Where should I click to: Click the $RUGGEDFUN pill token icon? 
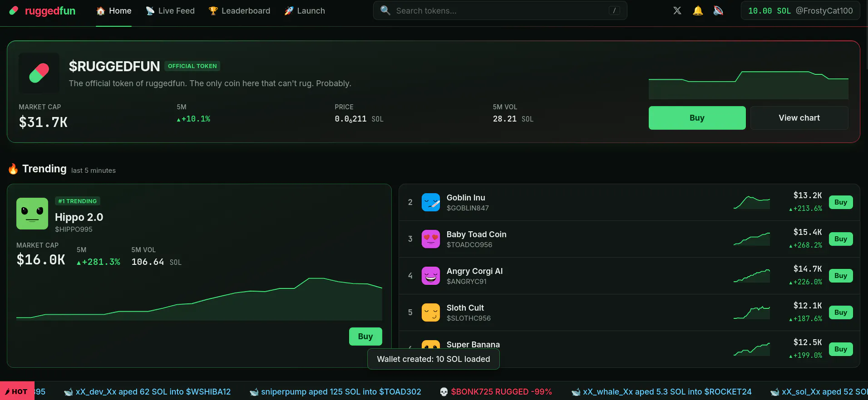39,73
